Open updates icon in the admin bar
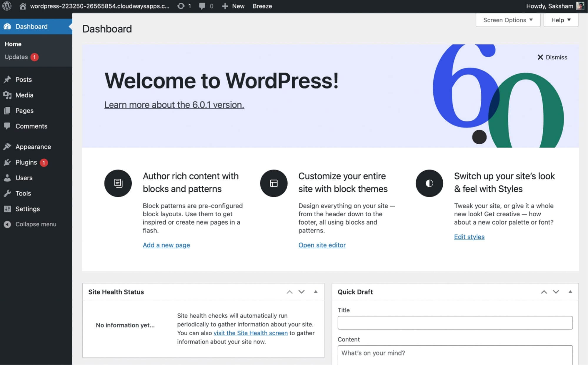 point(181,6)
